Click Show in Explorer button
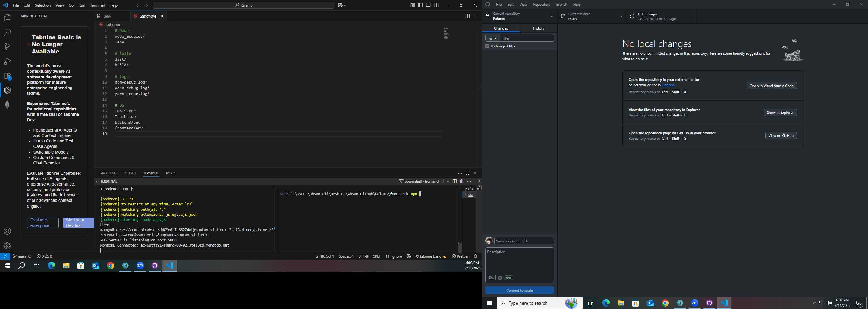The width and height of the screenshot is (868, 309). click(780, 112)
